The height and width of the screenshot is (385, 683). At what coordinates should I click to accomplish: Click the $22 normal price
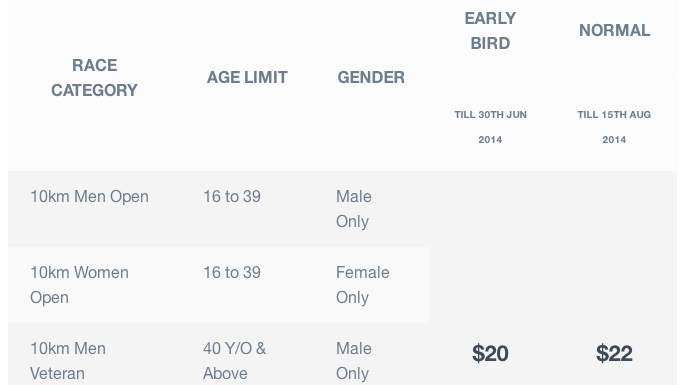(614, 353)
